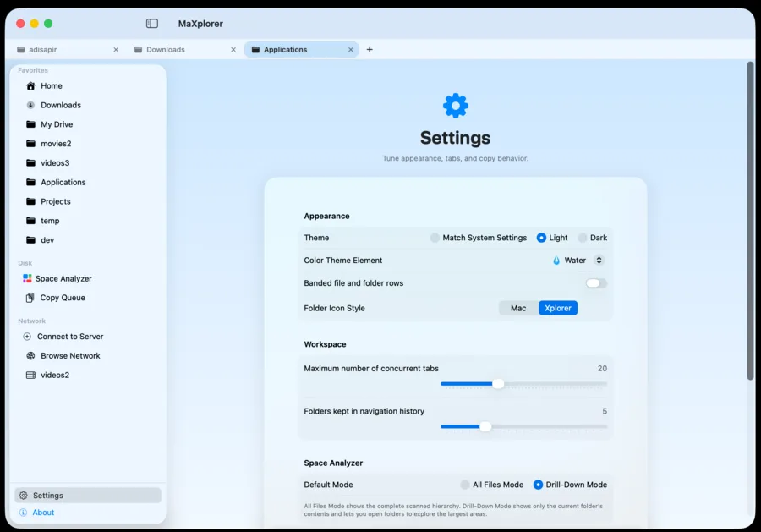Open Settings in the sidebar
Screen dimensions: 761x532
(x=88, y=495)
